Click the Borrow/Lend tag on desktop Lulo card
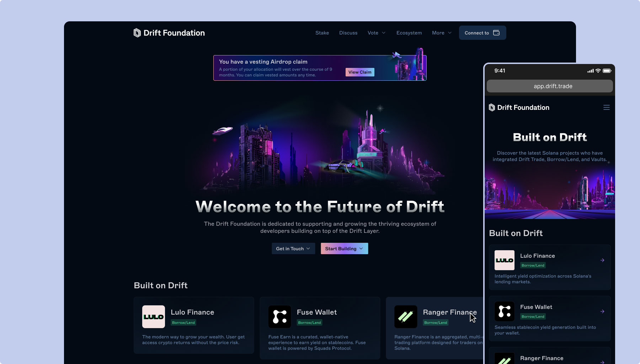 (x=183, y=322)
